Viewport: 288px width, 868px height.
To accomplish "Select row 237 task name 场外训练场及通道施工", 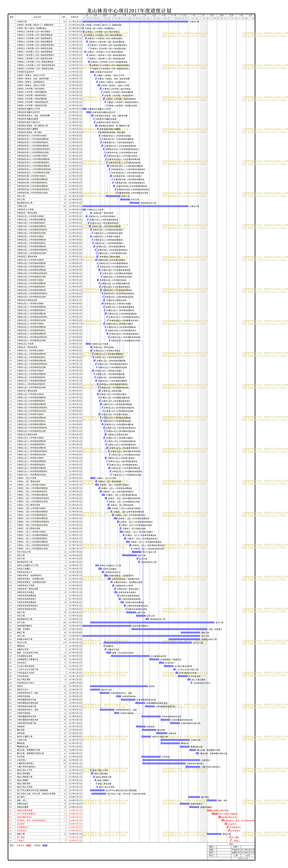I will click(27, 814).
